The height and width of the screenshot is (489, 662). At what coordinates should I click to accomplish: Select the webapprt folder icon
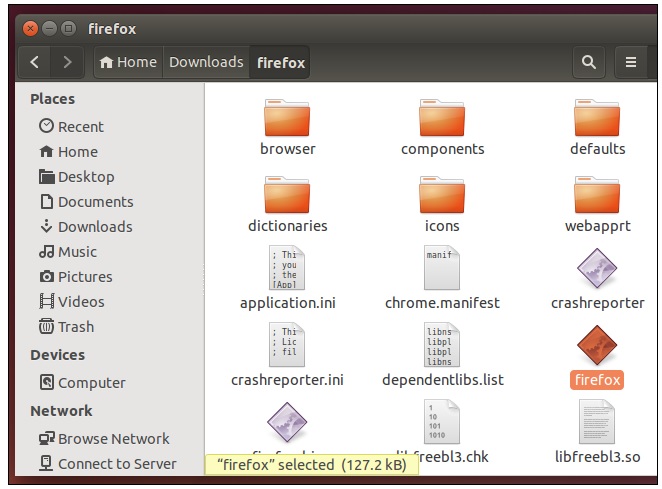point(597,195)
